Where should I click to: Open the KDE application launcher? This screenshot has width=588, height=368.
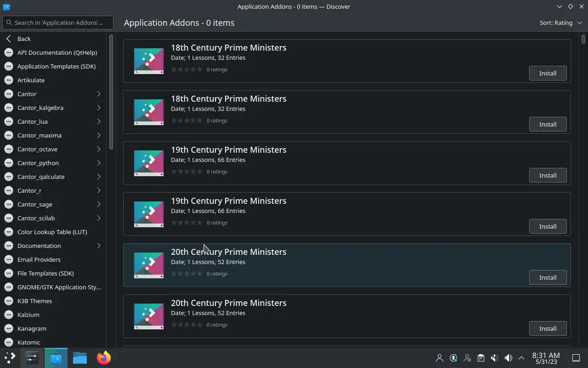point(10,358)
